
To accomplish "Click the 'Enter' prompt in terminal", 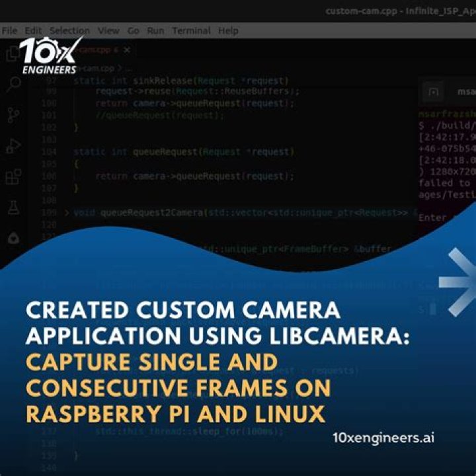I will point(432,218).
